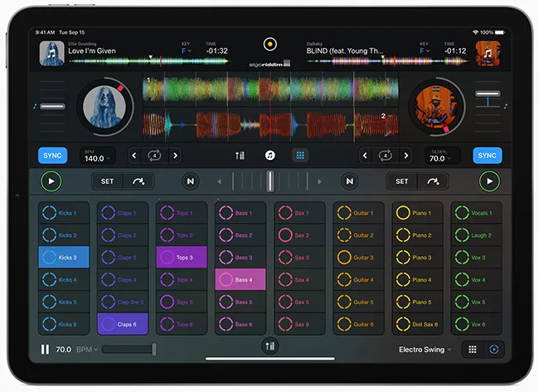Click the crossfader handle
Image resolution: width=539 pixels, height=392 pixels.
pos(270,181)
